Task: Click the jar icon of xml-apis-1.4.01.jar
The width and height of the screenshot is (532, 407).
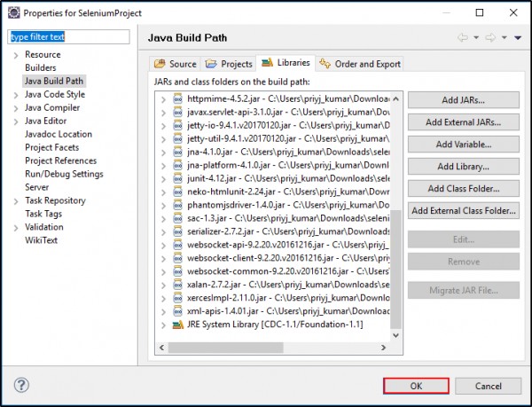Action: (x=178, y=311)
